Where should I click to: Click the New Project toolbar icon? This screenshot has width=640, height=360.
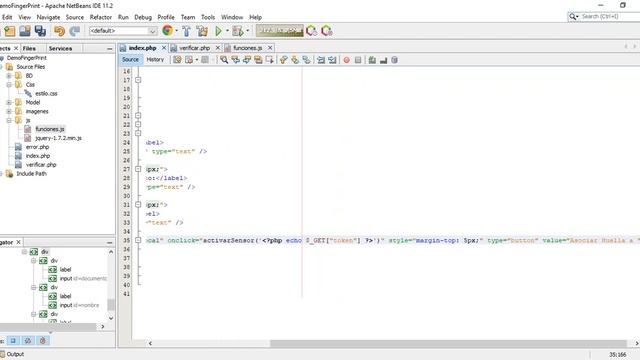click(9, 31)
